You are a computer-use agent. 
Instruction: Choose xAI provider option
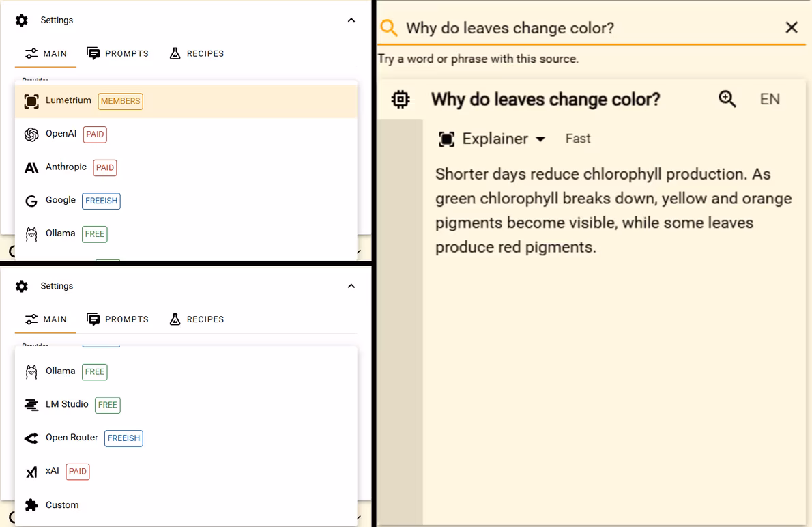(x=186, y=471)
